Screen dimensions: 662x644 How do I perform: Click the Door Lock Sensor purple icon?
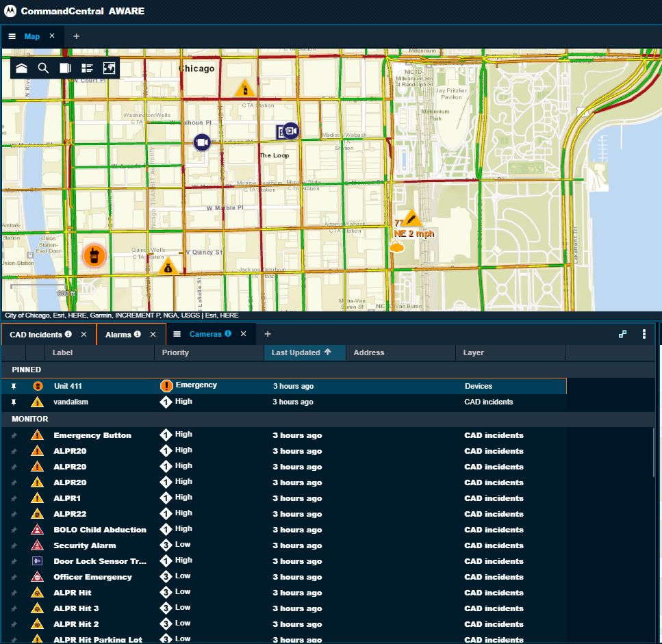[x=37, y=561]
